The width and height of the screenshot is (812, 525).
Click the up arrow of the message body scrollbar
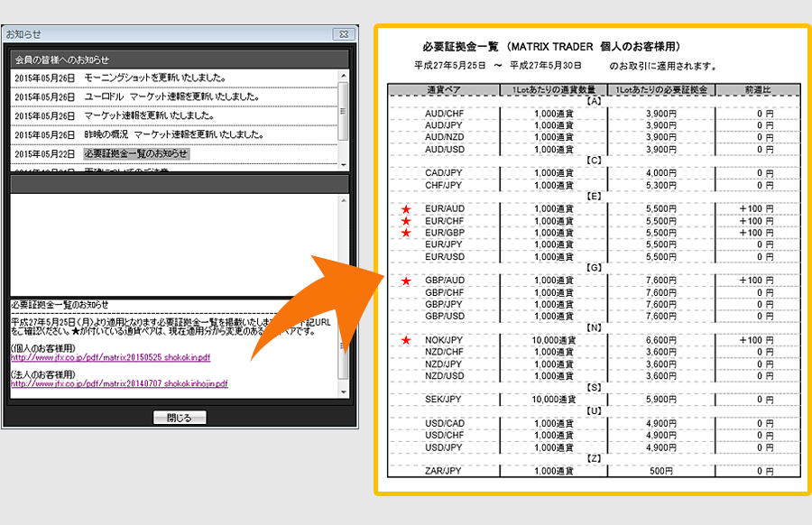tap(344, 201)
